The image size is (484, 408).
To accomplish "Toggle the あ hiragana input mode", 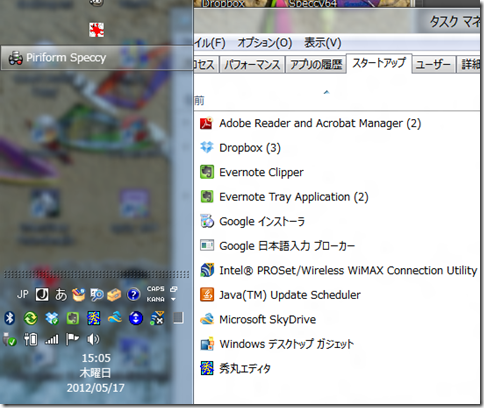I will (x=61, y=295).
